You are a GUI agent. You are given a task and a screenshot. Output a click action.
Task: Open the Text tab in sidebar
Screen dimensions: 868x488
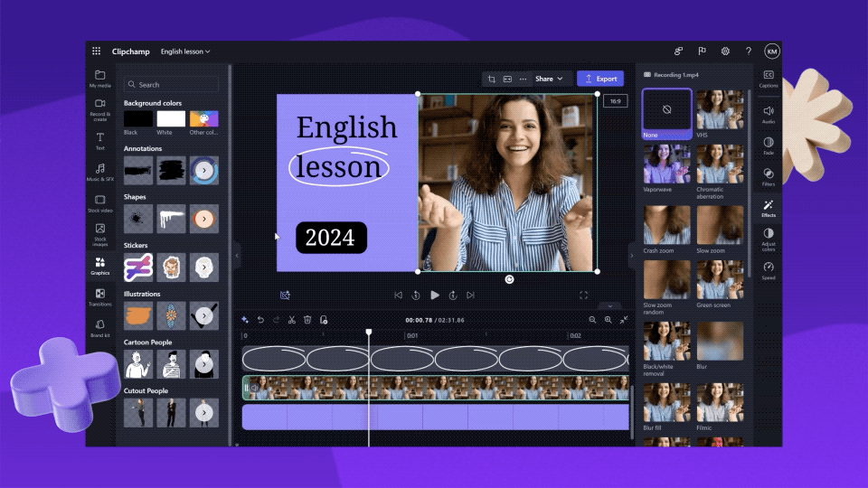tap(100, 141)
